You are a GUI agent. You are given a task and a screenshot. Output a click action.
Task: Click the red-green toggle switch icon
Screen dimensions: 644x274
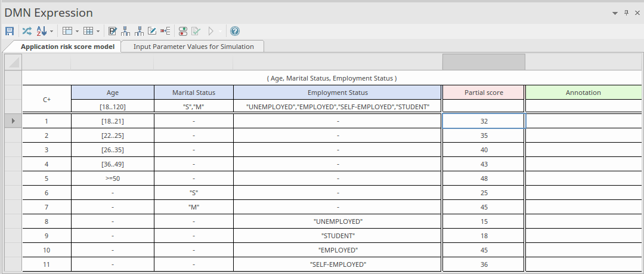[x=183, y=30]
